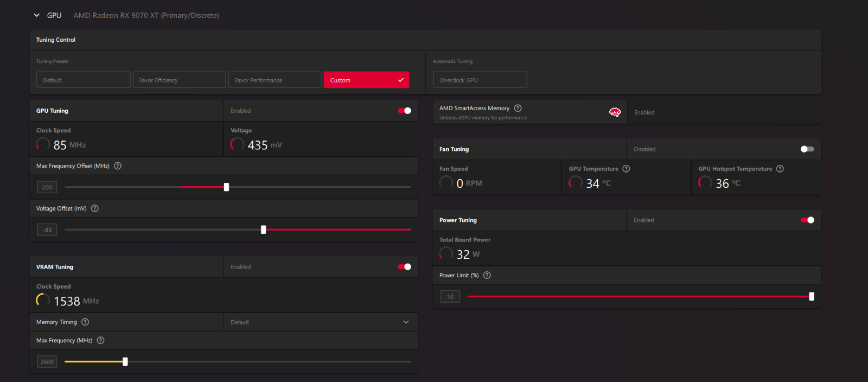Image resolution: width=868 pixels, height=382 pixels.
Task: Switch off the Power Tuning toggle
Action: coord(807,220)
